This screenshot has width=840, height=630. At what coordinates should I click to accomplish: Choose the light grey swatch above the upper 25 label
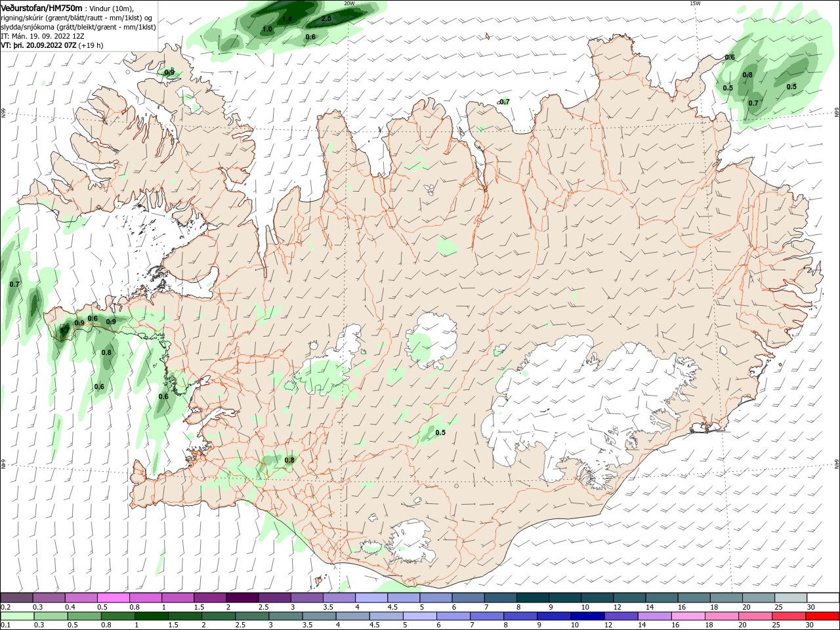point(791,598)
